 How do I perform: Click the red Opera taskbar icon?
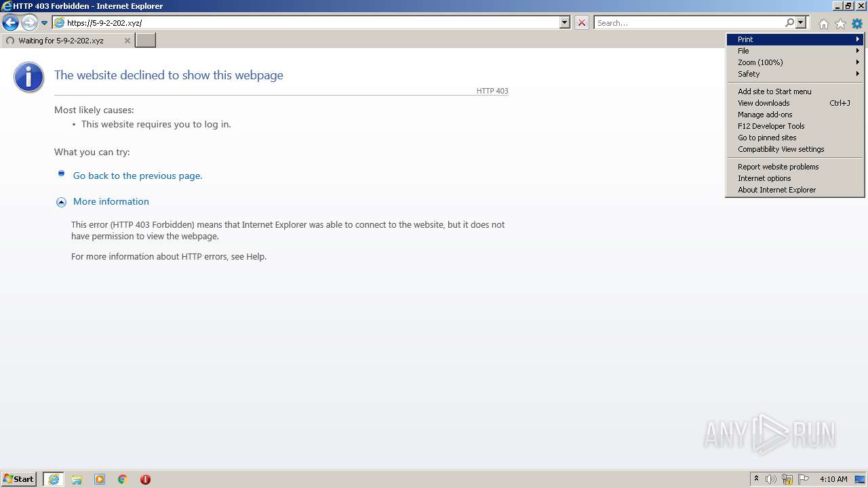[145, 479]
